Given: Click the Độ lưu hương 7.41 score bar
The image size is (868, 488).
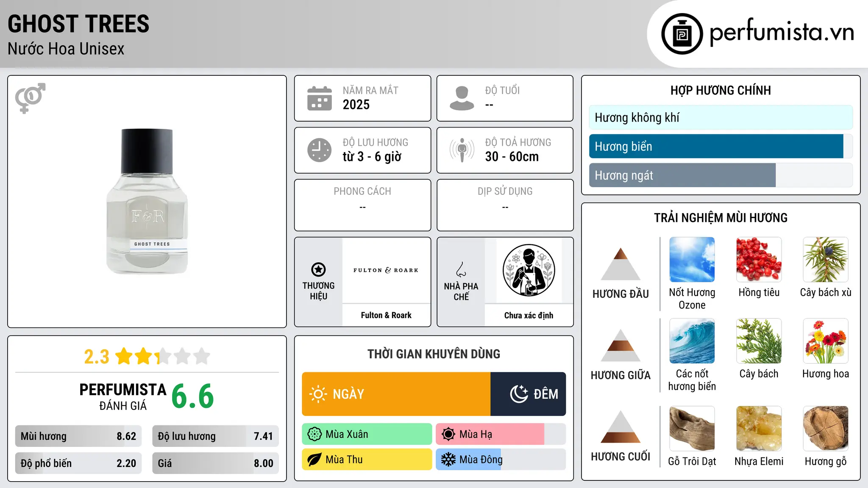Looking at the screenshot, I should point(215,436).
